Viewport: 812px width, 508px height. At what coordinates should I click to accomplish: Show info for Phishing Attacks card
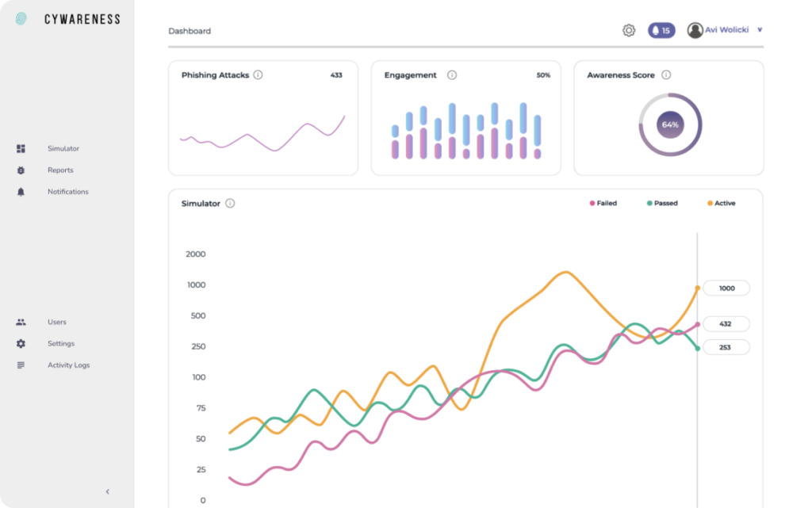[x=259, y=75]
